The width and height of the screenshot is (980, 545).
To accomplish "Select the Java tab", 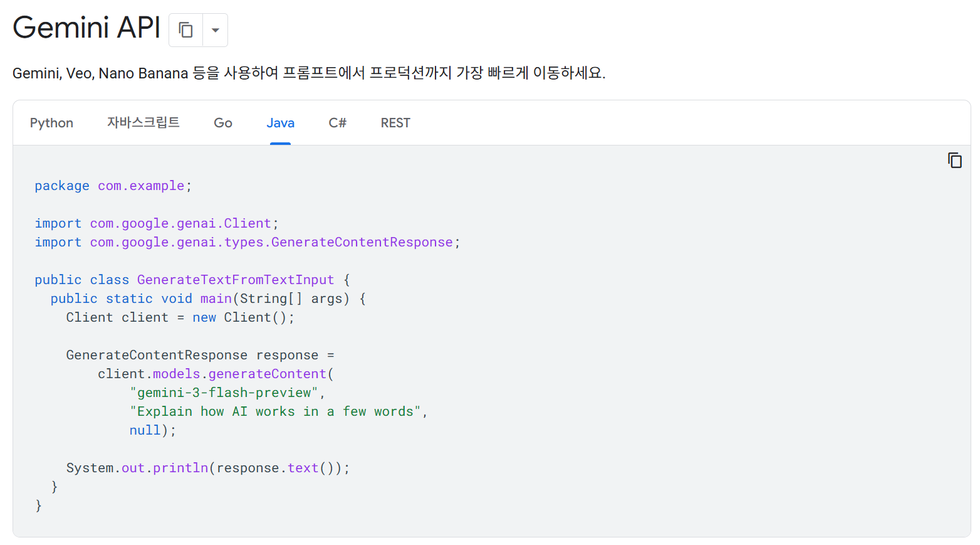I will (280, 123).
